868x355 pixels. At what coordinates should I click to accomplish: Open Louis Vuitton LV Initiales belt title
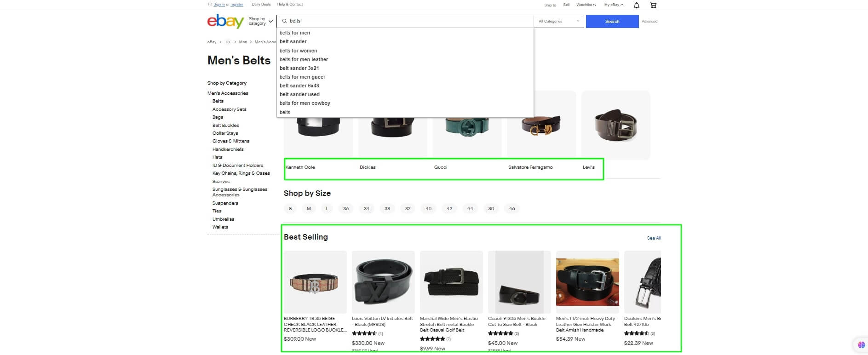[382, 321]
